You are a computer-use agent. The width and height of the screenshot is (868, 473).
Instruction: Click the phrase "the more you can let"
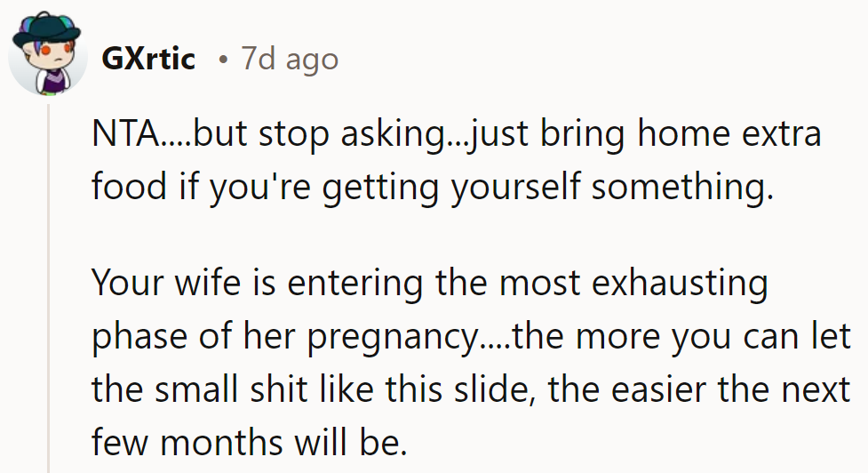click(682, 337)
